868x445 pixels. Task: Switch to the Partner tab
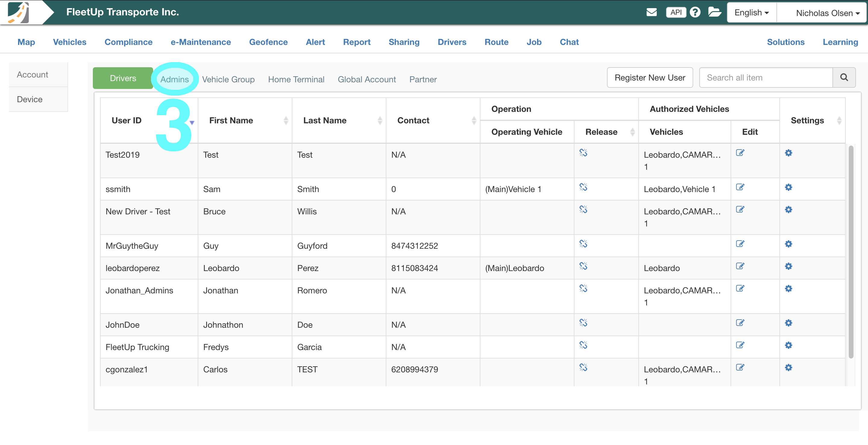click(423, 79)
